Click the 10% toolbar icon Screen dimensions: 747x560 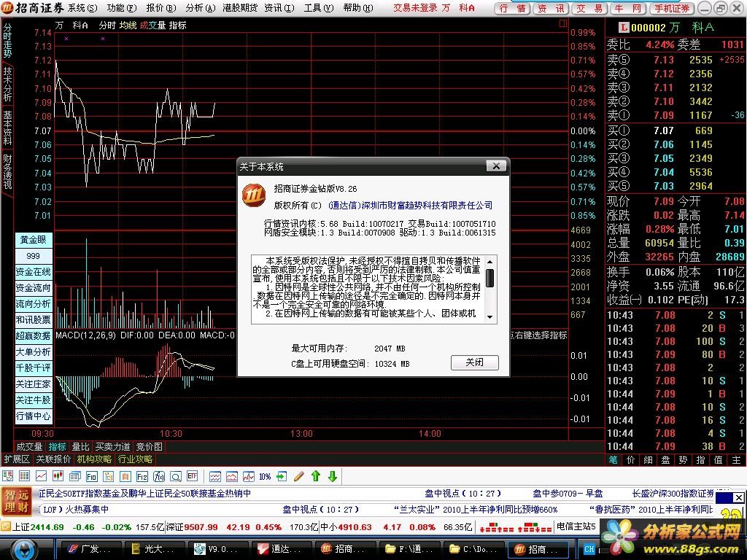[x=265, y=475]
